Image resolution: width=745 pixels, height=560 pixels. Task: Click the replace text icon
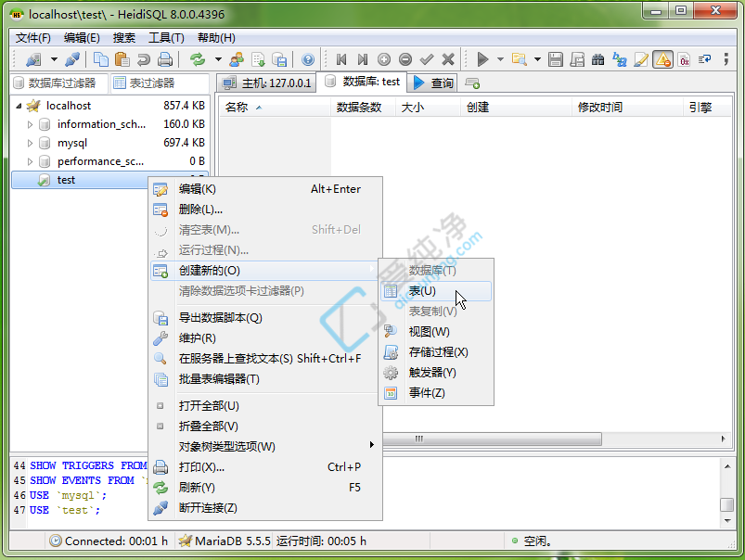point(620,59)
